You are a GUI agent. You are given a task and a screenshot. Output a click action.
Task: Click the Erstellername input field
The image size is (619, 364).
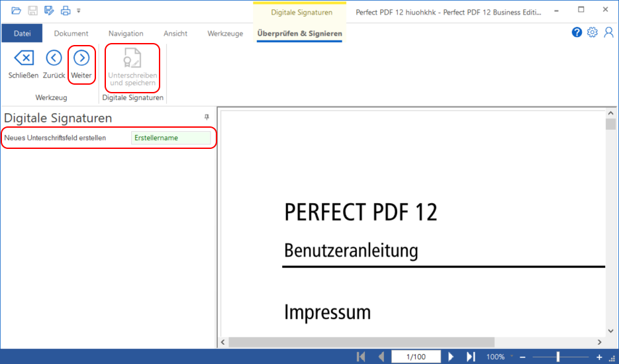click(171, 138)
